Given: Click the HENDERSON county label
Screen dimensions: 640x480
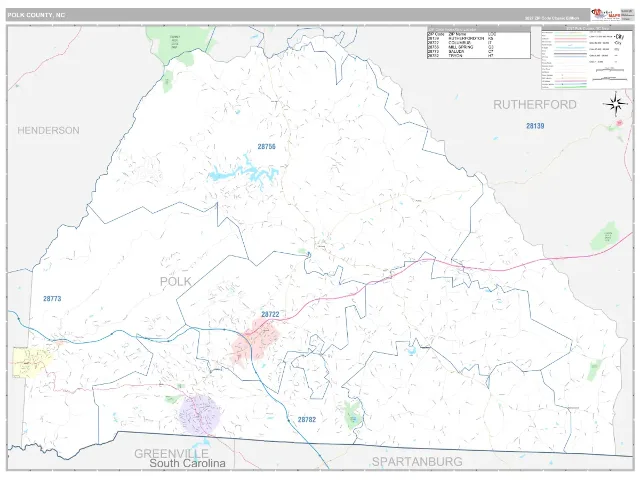Looking at the screenshot, I should coord(49,131).
